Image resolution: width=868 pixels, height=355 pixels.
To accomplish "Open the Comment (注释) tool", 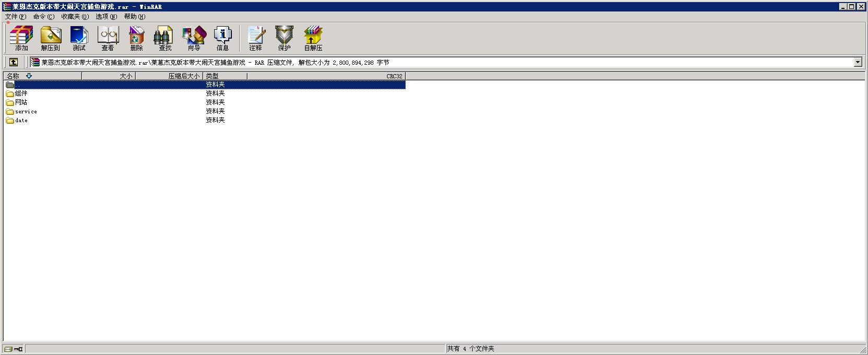I will click(255, 38).
